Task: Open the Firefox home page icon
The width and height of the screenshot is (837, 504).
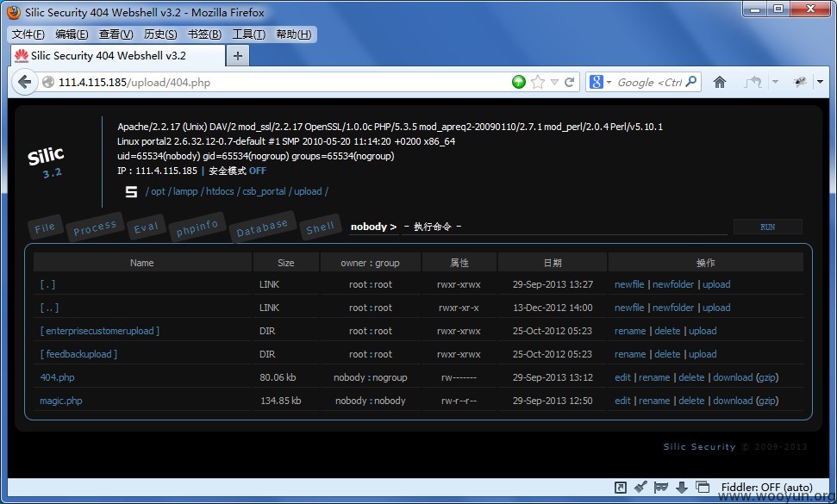Action: coord(720,82)
